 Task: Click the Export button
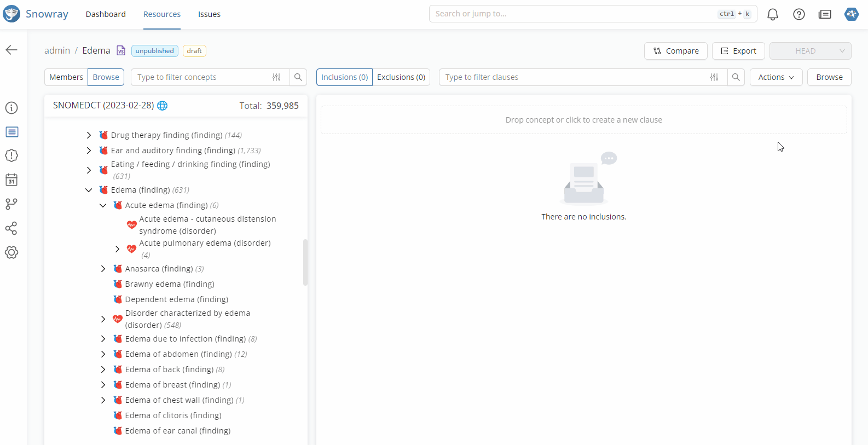coord(738,51)
